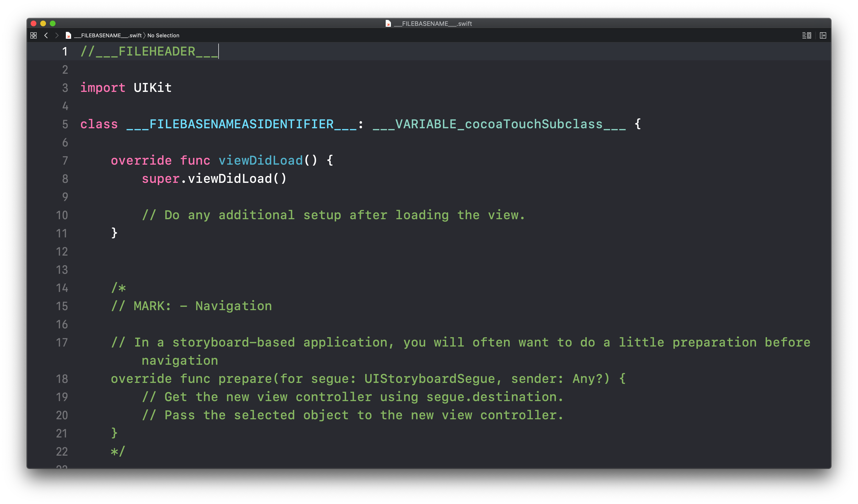
Task: Click the Swift file icon in jump bar
Action: pos(68,35)
